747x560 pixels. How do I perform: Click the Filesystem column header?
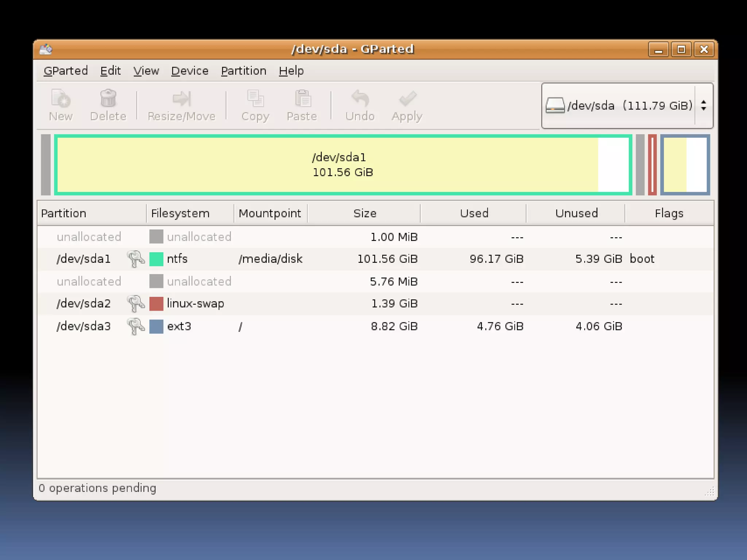pos(180,213)
